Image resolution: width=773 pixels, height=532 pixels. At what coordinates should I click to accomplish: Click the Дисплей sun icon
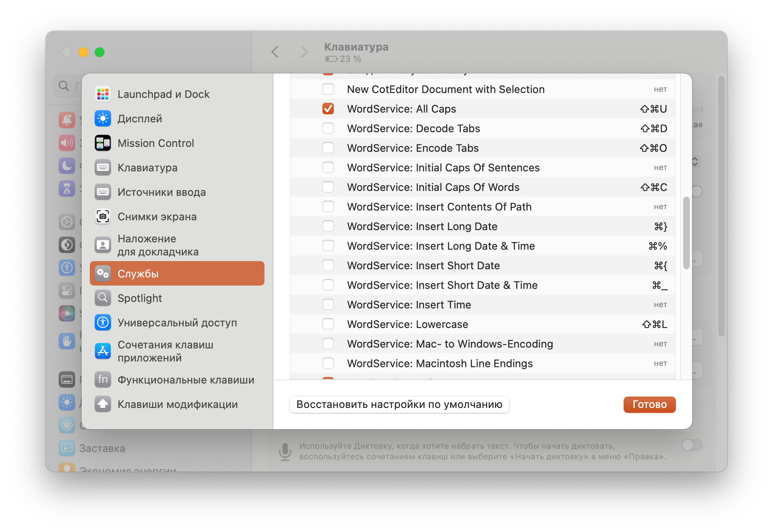click(103, 119)
